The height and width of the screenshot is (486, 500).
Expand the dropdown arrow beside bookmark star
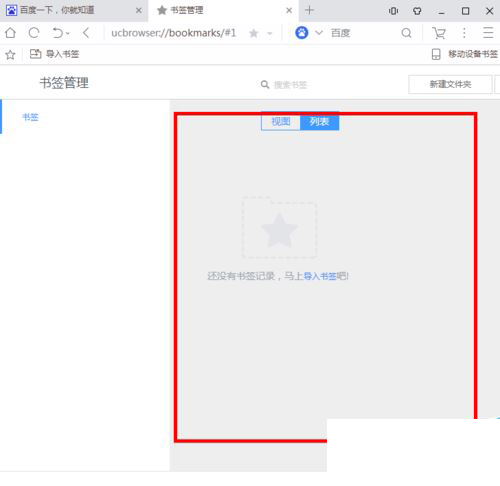point(270,33)
